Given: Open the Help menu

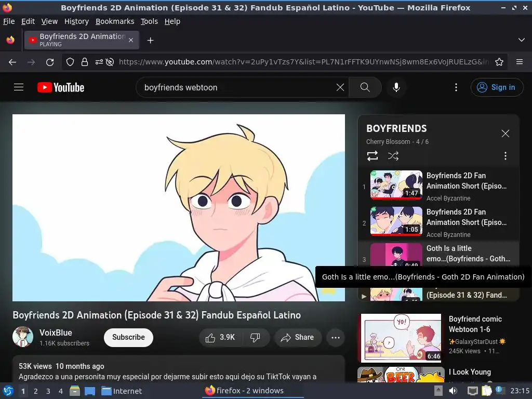Looking at the screenshot, I should 172,21.
